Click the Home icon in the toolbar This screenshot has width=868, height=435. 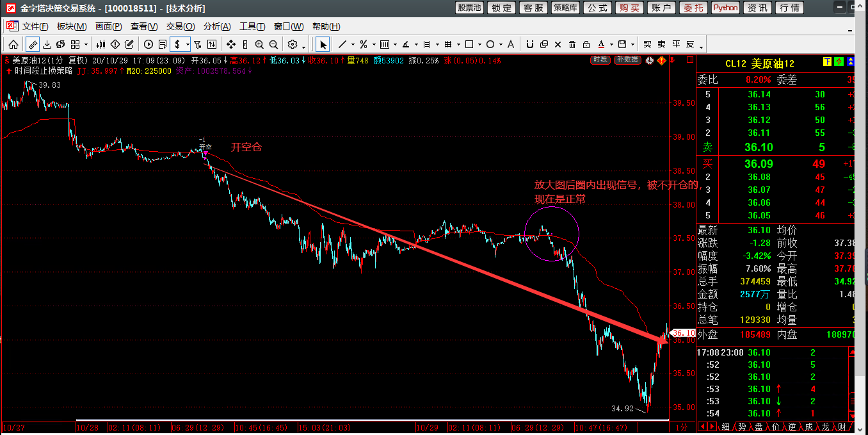point(13,44)
